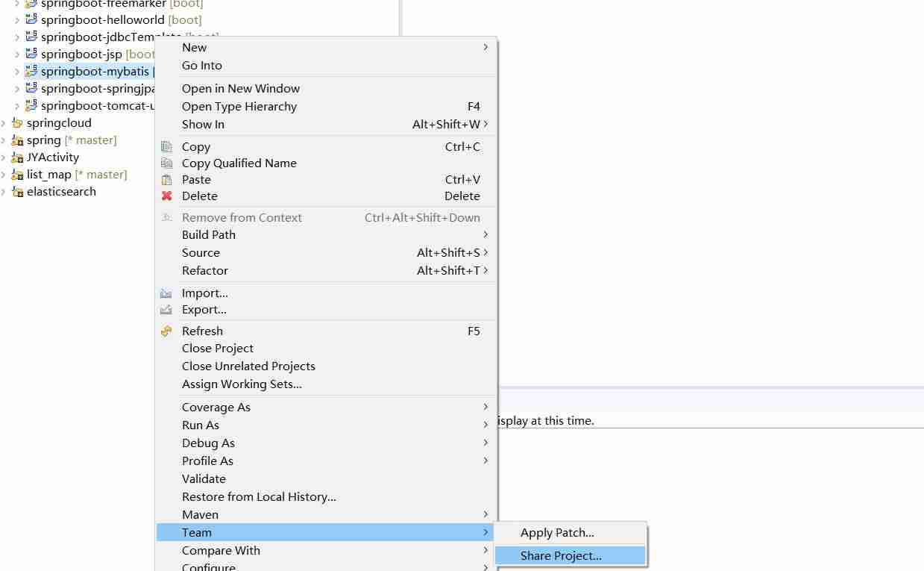Image resolution: width=924 pixels, height=571 pixels.
Task: Select the spring [* master] project row
Action: point(72,140)
